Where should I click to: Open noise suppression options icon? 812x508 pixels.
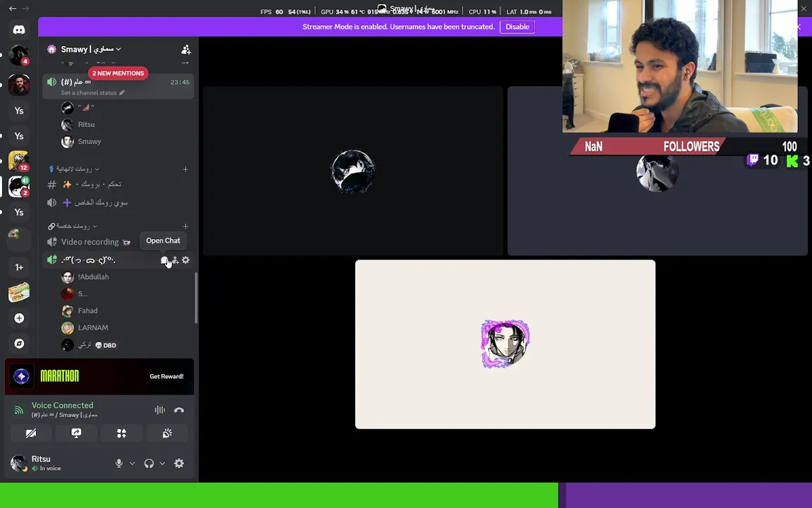point(159,410)
